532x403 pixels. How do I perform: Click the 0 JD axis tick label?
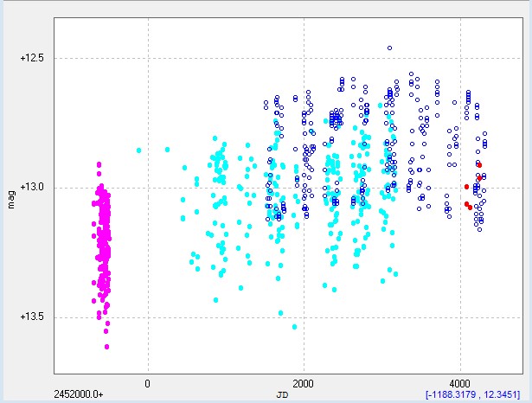pyautogui.click(x=147, y=384)
